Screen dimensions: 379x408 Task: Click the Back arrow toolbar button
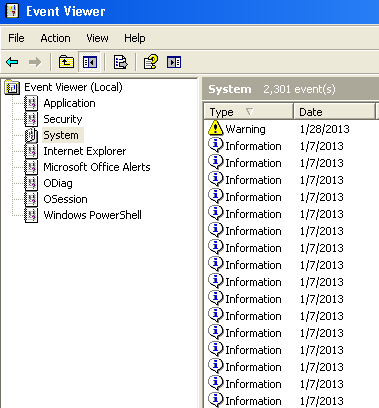pos(12,62)
